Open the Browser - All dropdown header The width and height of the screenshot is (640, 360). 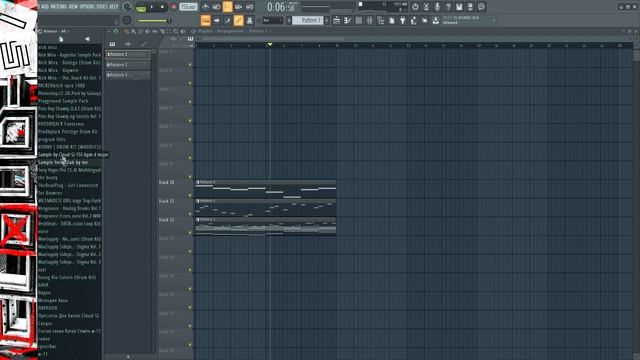[x=54, y=31]
